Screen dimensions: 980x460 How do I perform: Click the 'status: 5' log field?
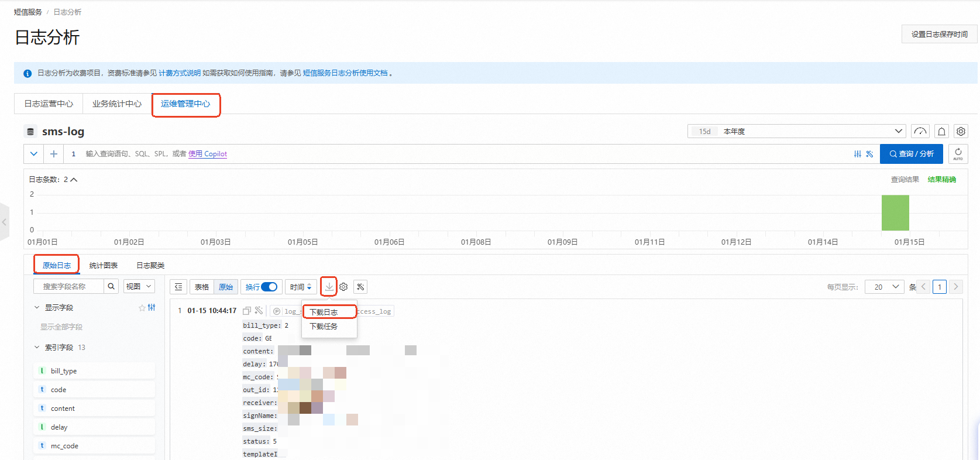coord(260,441)
